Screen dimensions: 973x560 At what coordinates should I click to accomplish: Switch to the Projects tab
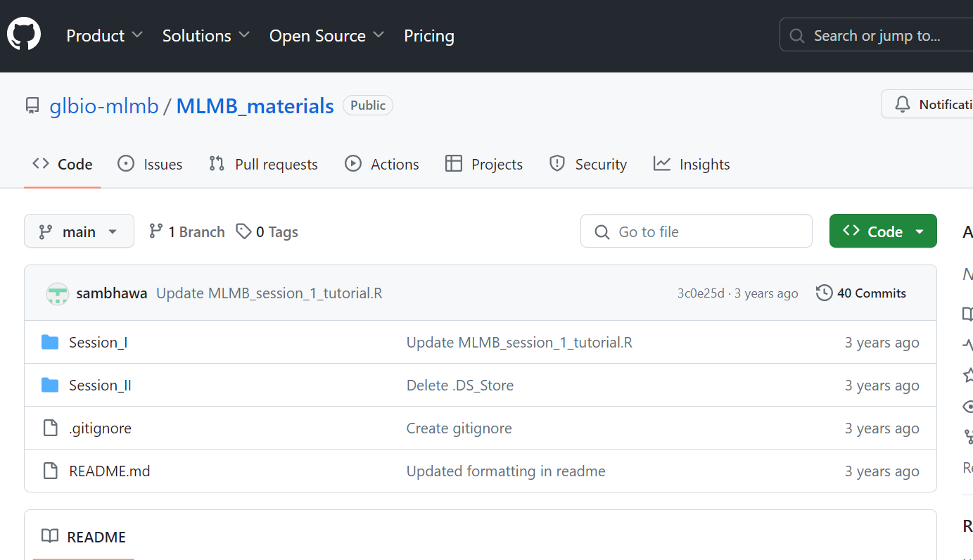point(484,164)
